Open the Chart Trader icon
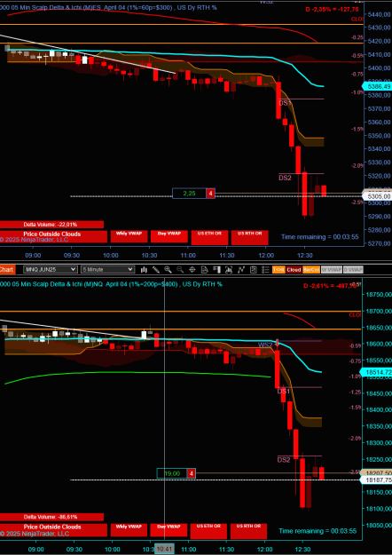392x555 pixels. [x=216, y=270]
